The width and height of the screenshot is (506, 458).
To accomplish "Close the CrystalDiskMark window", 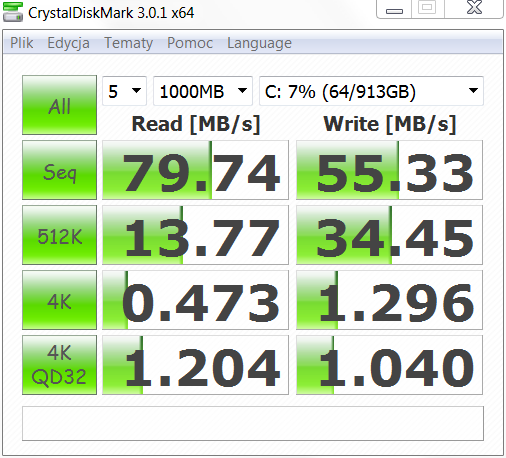I will [474, 8].
